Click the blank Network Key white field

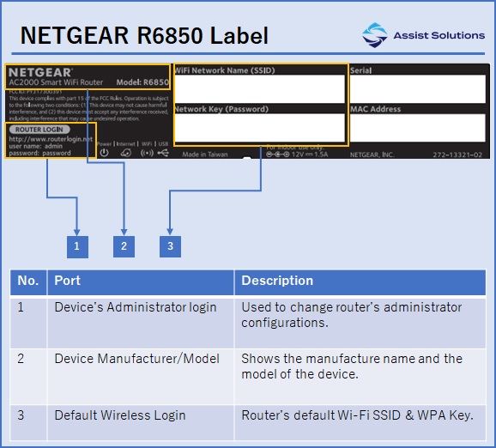coord(259,128)
